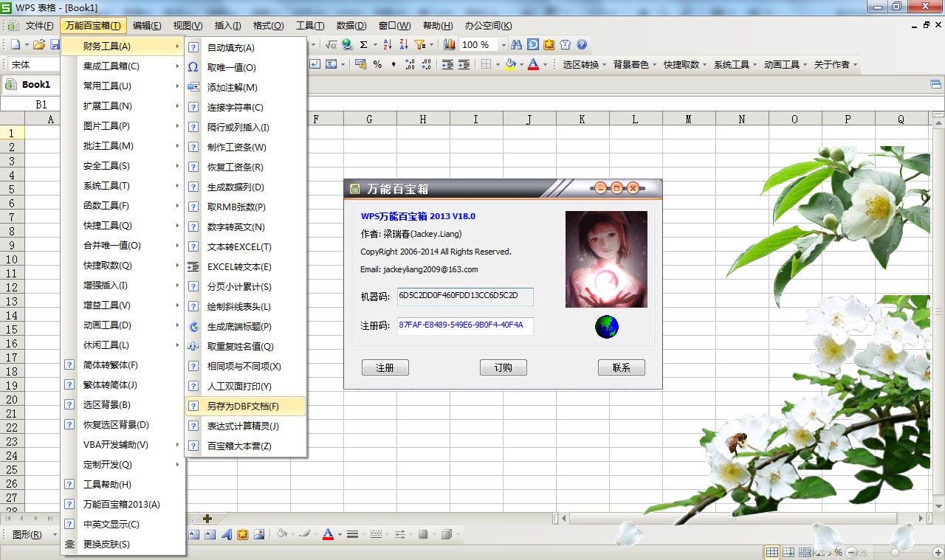Click the fill color paint bucket

510,64
